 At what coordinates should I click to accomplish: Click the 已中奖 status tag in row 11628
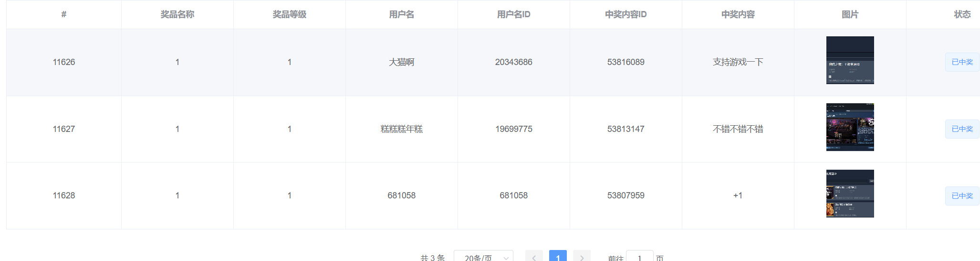(x=962, y=196)
